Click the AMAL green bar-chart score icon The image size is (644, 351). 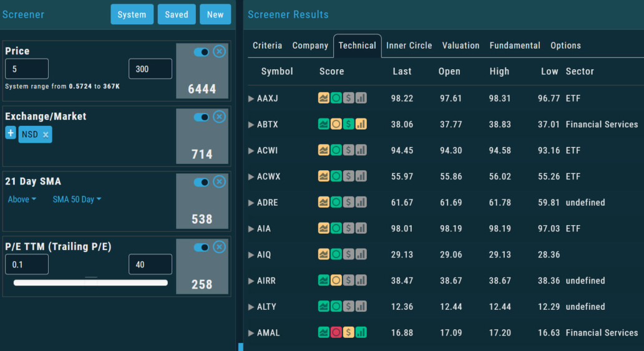point(361,332)
